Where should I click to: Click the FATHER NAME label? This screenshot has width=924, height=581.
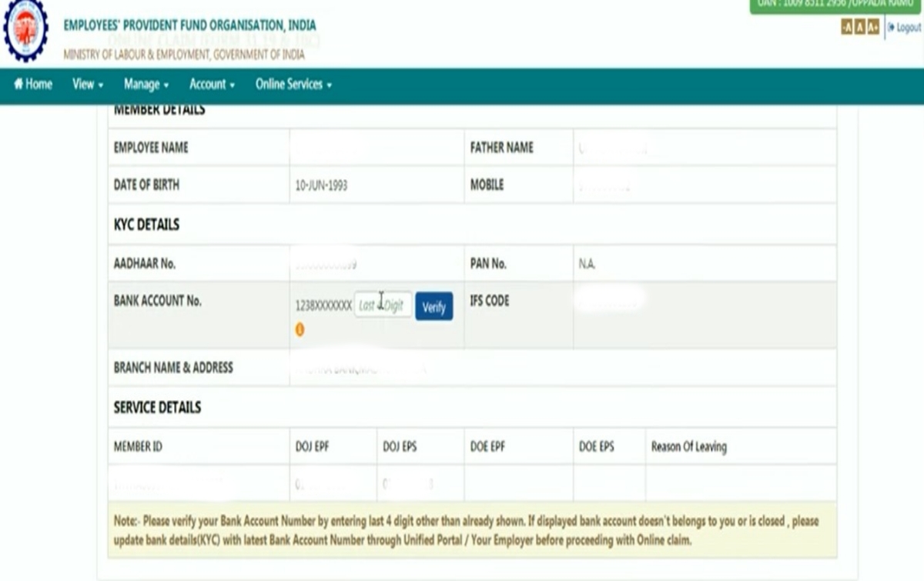501,148
